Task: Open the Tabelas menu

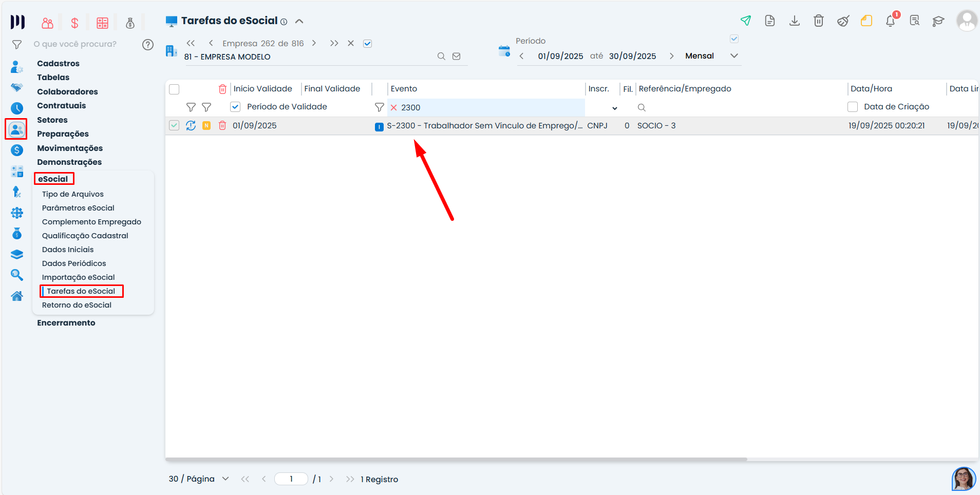Action: [x=53, y=78]
